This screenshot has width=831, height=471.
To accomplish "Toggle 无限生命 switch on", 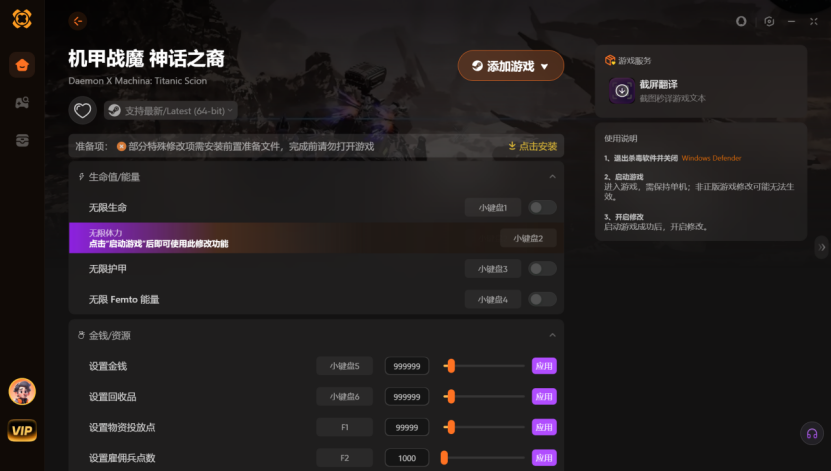I will point(542,208).
